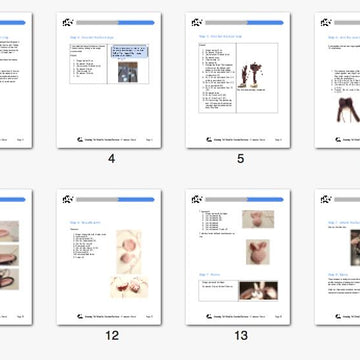Select the partly visible thumbnail left of page 12
The height and width of the screenshot is (360, 360).
point(16,257)
